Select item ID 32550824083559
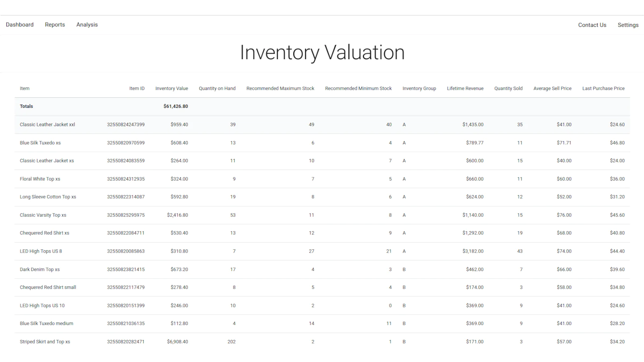The width and height of the screenshot is (644, 362). point(126,161)
